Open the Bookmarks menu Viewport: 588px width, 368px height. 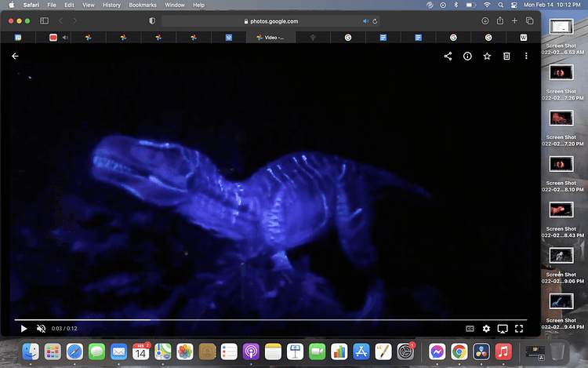[x=143, y=5]
